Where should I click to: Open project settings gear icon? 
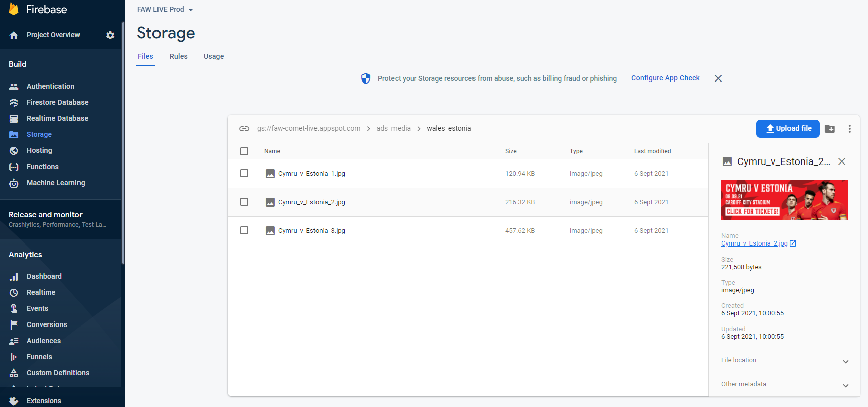tap(110, 35)
